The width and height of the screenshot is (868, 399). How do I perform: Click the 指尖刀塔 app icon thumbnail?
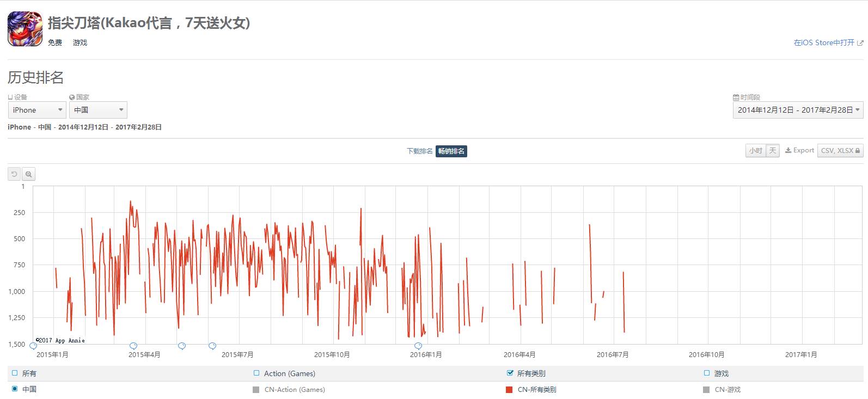pyautogui.click(x=25, y=29)
